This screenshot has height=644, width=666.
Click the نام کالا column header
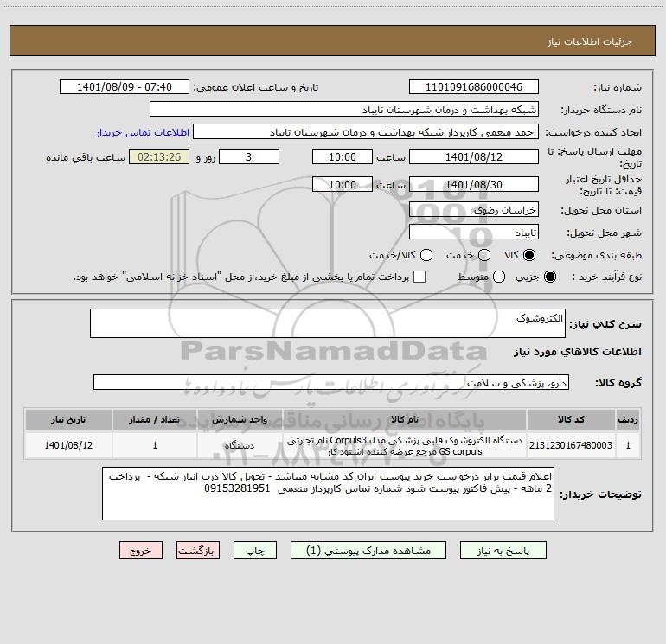click(405, 419)
